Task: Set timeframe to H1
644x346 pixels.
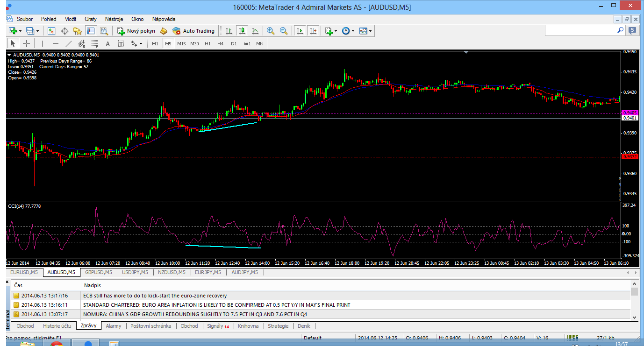Action: point(208,43)
